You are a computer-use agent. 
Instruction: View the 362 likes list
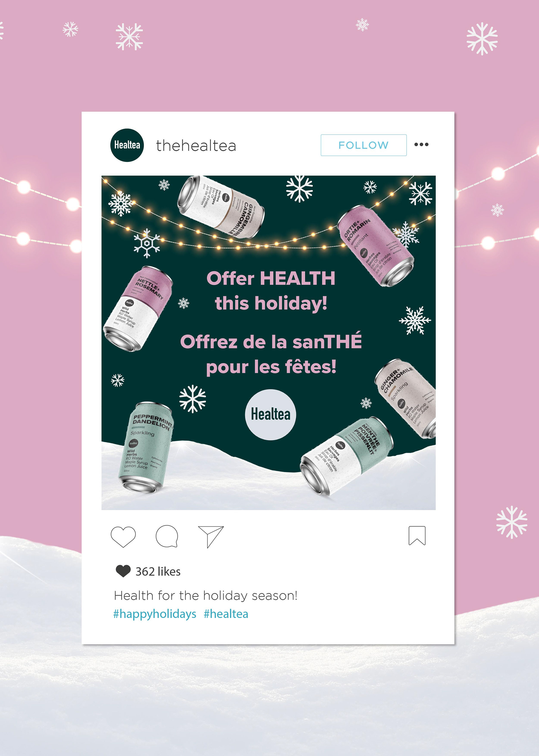[158, 571]
